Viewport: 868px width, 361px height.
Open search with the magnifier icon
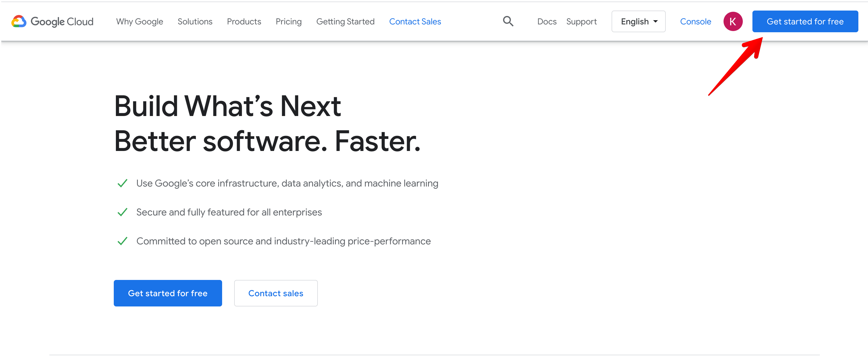tap(508, 21)
